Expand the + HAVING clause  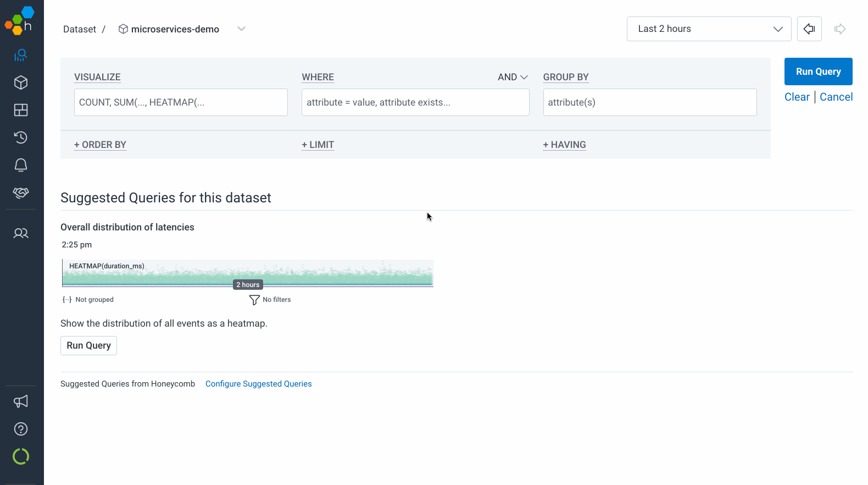pos(564,145)
